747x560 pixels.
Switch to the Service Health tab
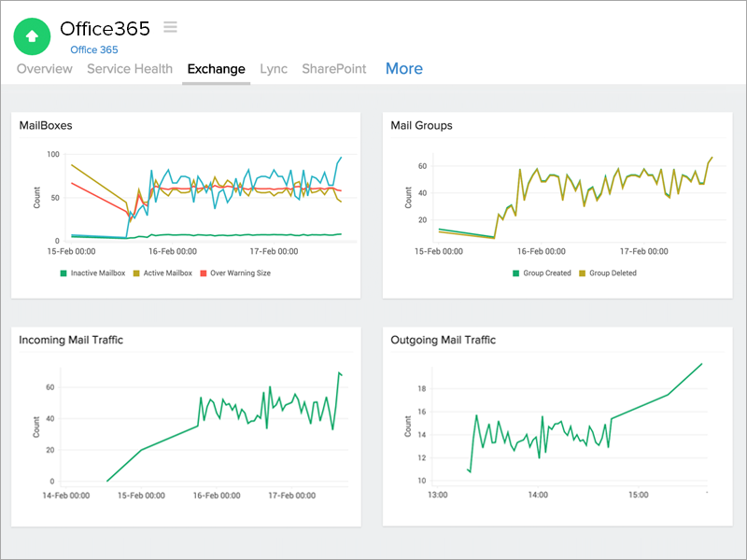pyautogui.click(x=129, y=68)
